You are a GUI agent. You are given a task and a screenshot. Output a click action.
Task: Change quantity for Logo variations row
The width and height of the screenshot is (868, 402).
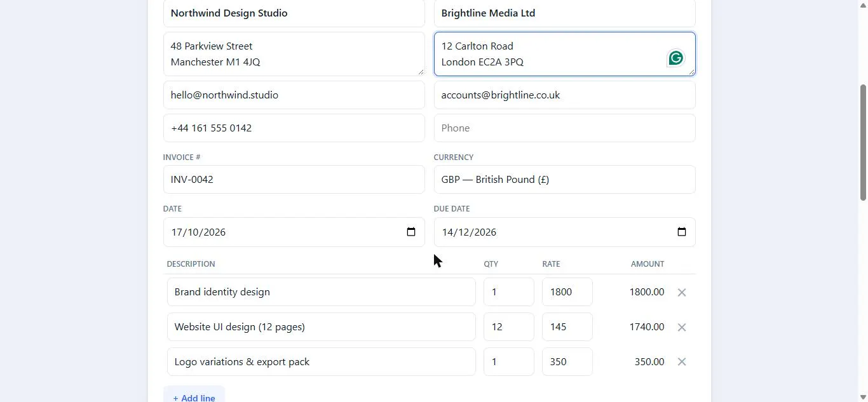508,362
